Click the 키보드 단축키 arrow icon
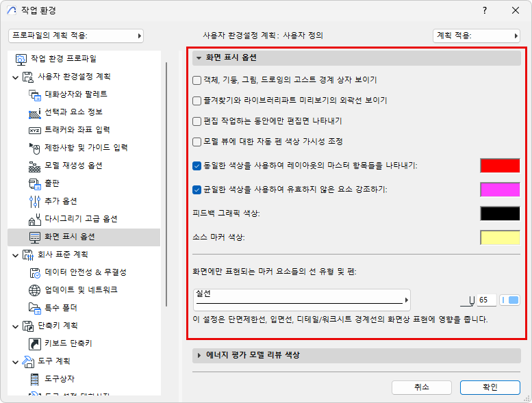This screenshot has height=403, width=532. [x=35, y=343]
